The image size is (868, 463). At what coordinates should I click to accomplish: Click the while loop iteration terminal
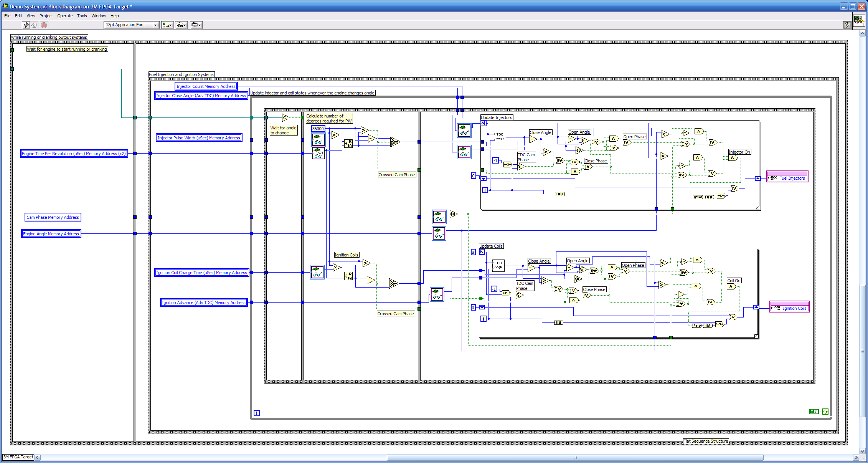257,413
